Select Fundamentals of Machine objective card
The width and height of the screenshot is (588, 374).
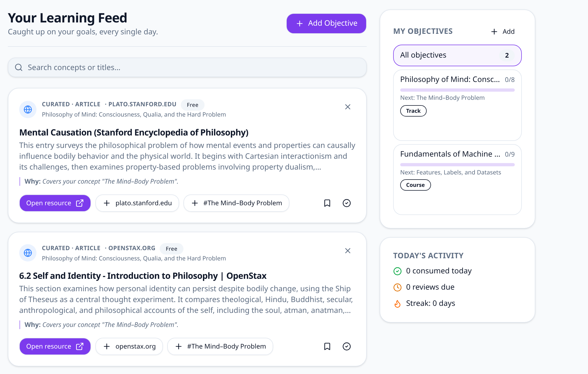click(x=457, y=180)
